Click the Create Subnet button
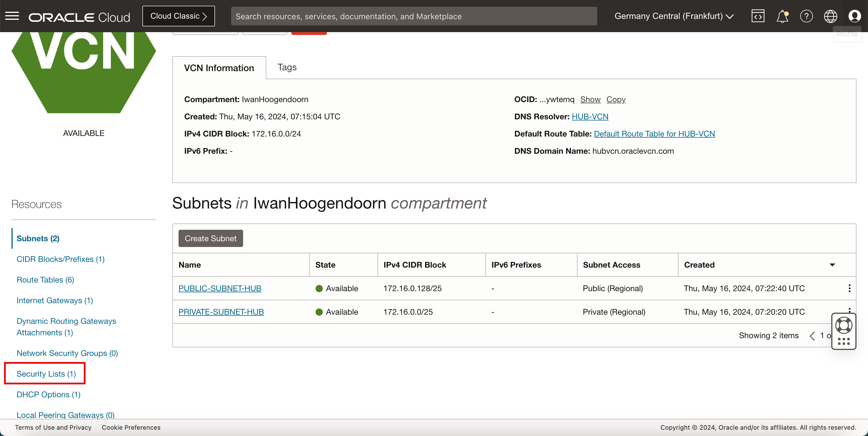 [x=211, y=238]
